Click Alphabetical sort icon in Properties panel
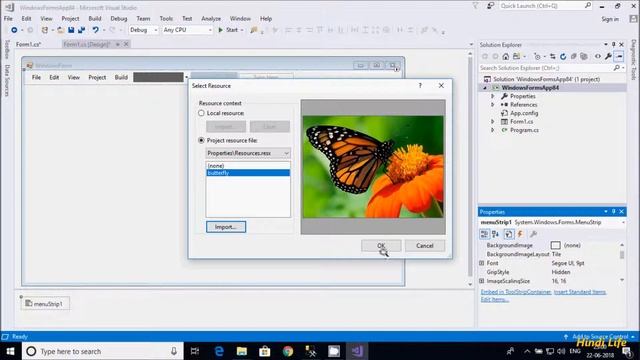Screen dimensions: 640x360 (x=495, y=234)
